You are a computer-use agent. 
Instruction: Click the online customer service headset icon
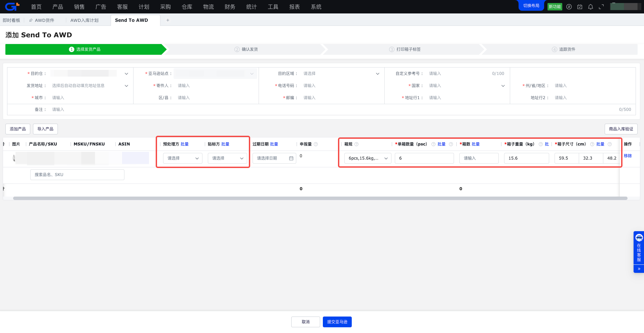(x=639, y=238)
